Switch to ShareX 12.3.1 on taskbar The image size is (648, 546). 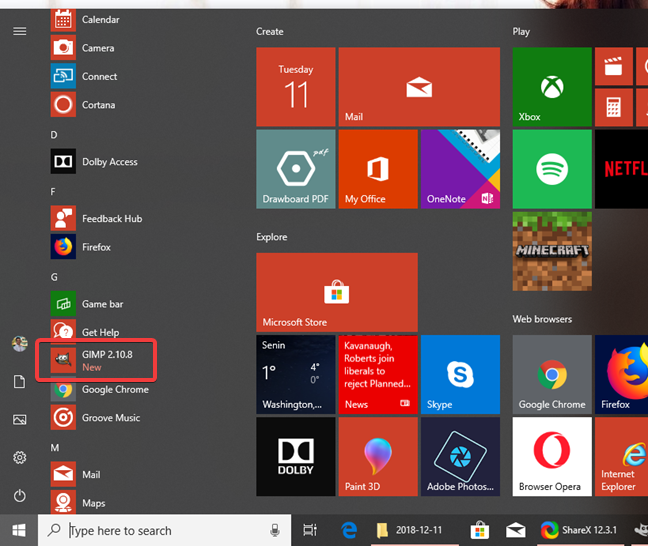tap(579, 530)
